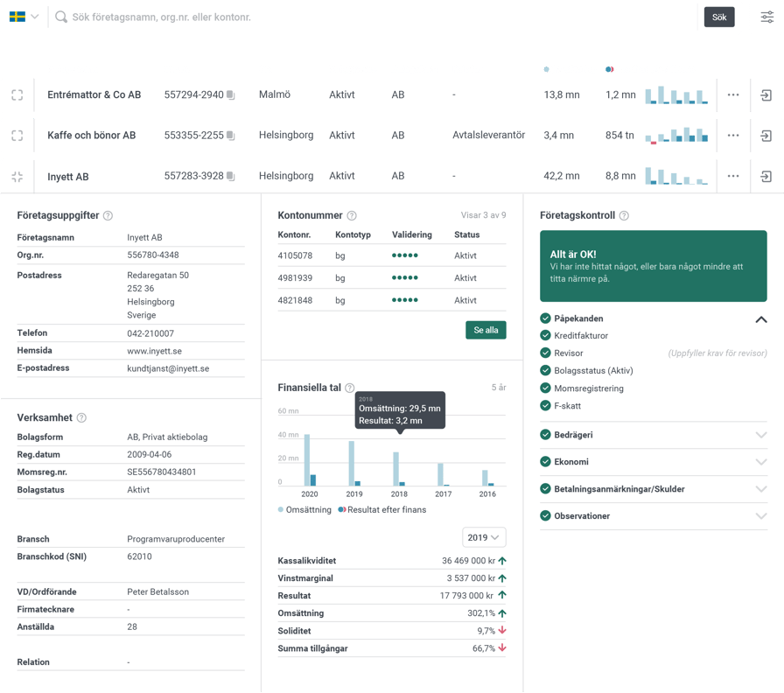The width and height of the screenshot is (784, 693).
Task: Click the 2020 turnover bar
Action: 307,460
